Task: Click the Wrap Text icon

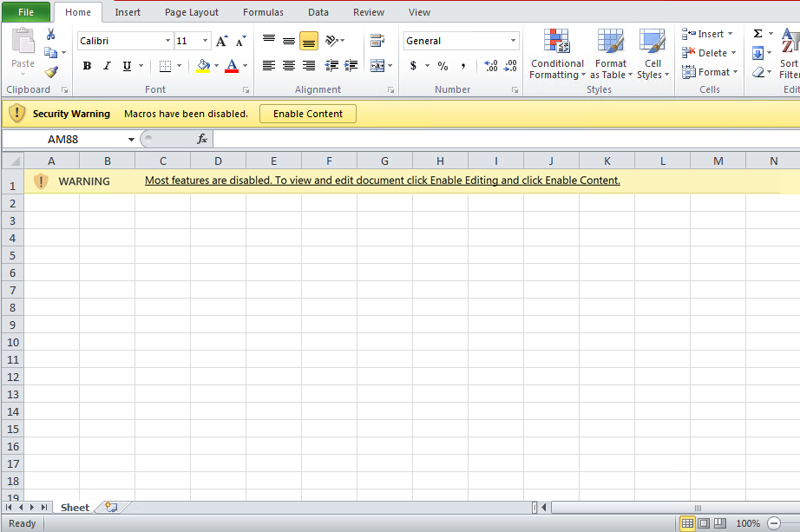Action: tap(377, 41)
